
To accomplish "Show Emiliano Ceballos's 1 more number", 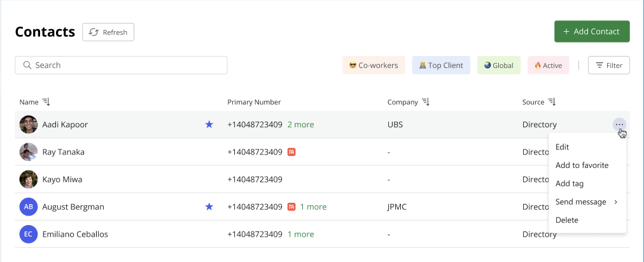I will 300,234.
